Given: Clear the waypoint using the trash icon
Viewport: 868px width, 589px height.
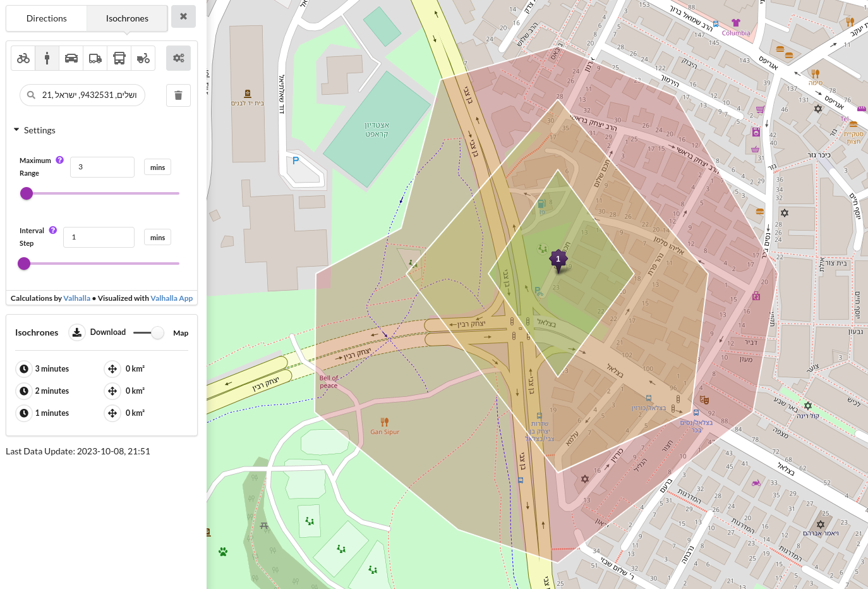Looking at the screenshot, I should 178,95.
